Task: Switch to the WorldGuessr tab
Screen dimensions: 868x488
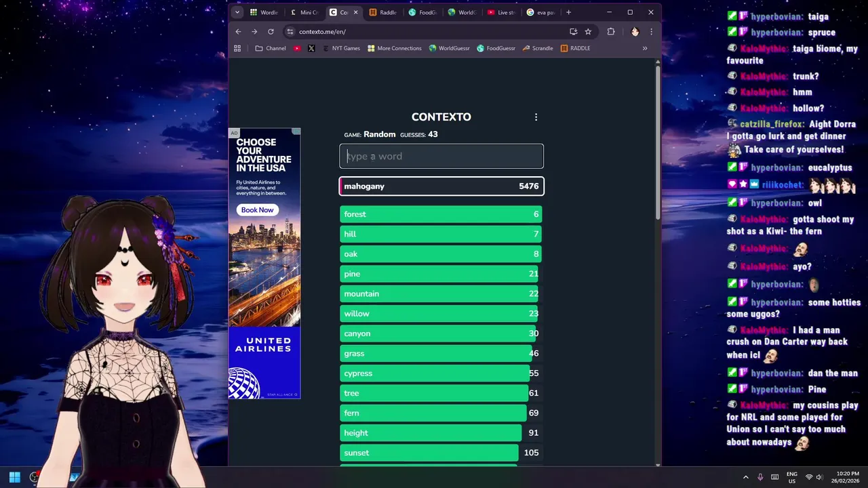Action: coord(462,12)
